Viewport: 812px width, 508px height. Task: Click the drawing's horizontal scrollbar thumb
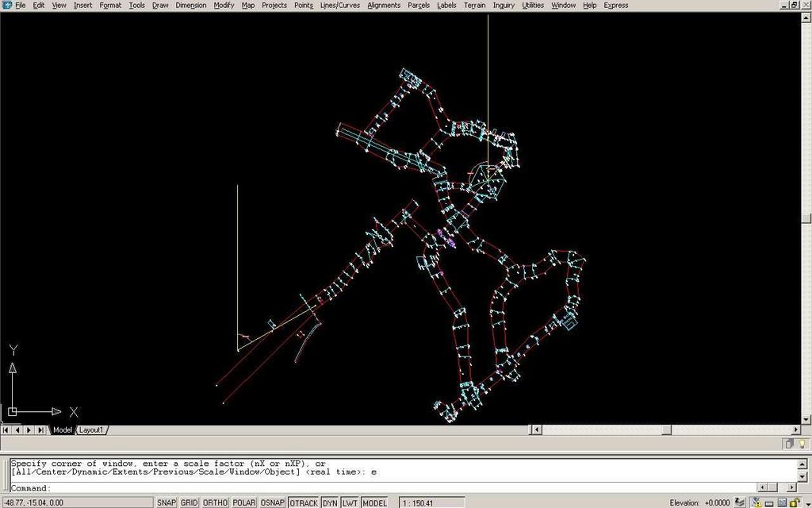tap(667, 429)
